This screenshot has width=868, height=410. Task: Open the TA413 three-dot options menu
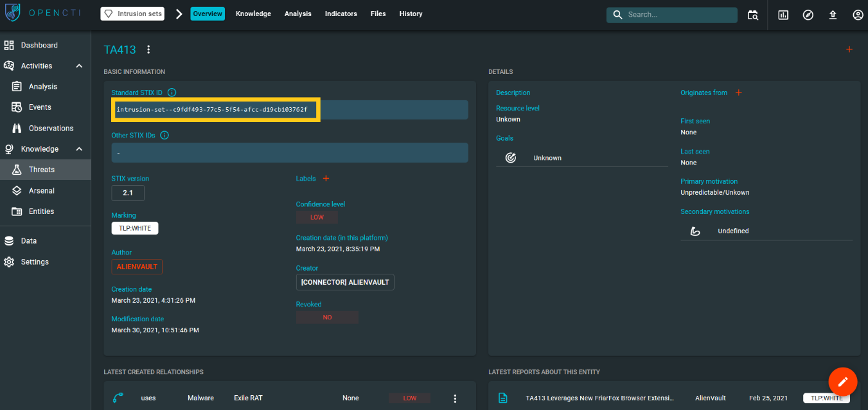point(148,49)
